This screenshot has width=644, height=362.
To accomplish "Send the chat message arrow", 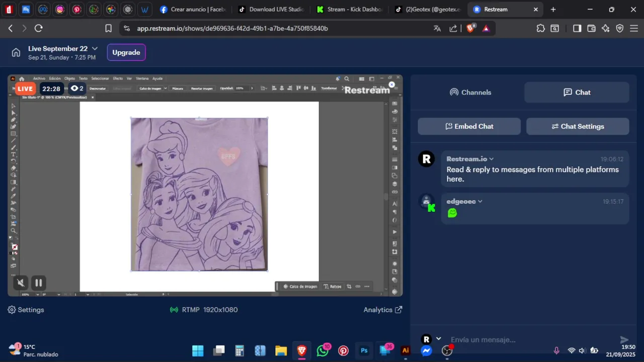I will pos(624,340).
